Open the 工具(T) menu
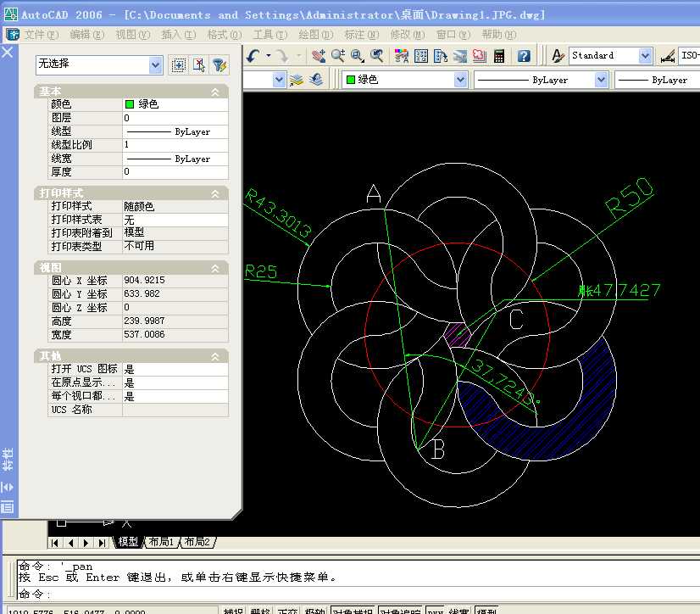 point(270,35)
